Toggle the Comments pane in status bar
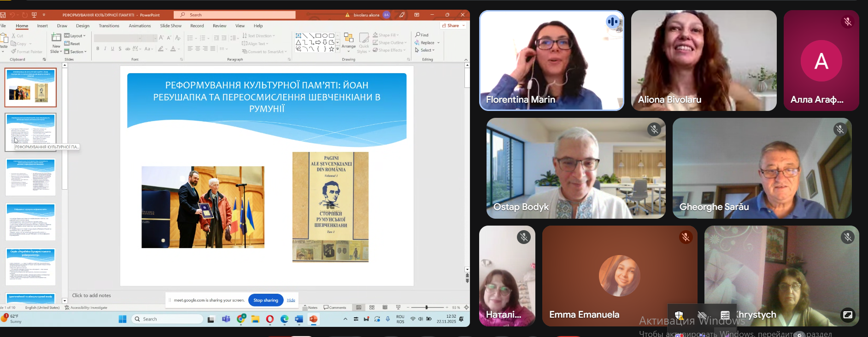Viewport: 868px width, 337px height. click(335, 308)
